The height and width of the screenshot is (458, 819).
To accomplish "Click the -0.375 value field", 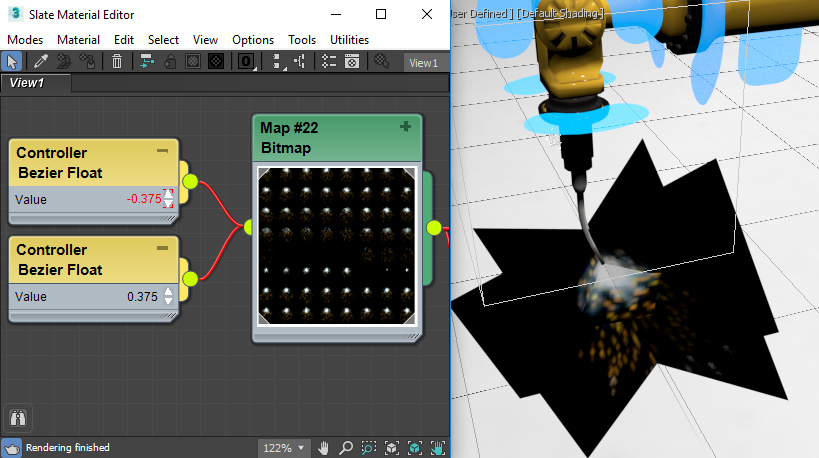I will coord(144,199).
